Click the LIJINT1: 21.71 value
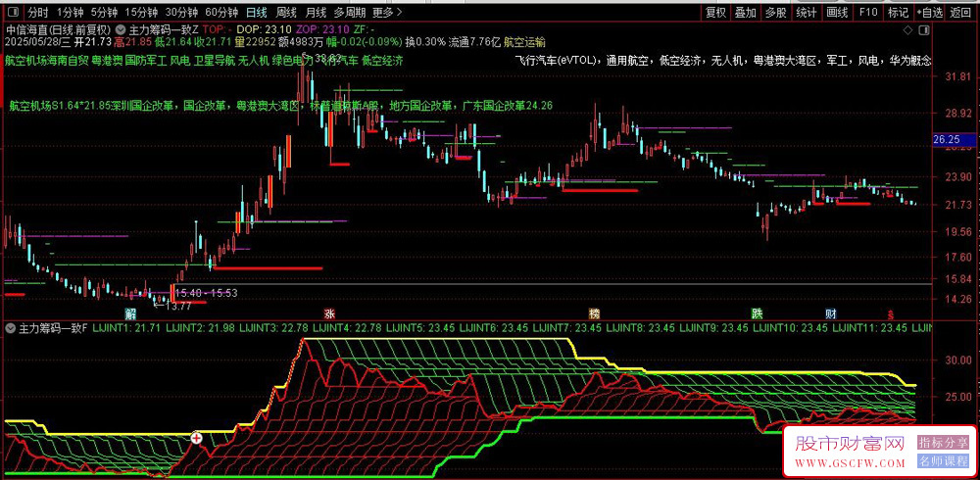The image size is (980, 480). coord(126,327)
